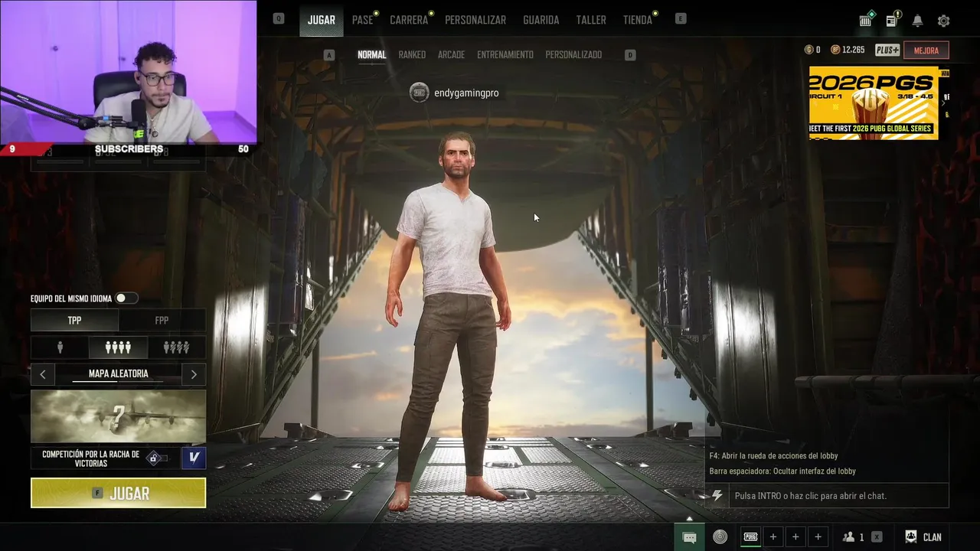Image resolution: width=980 pixels, height=551 pixels.
Task: Open the CLAN banner icon
Action: point(911,537)
